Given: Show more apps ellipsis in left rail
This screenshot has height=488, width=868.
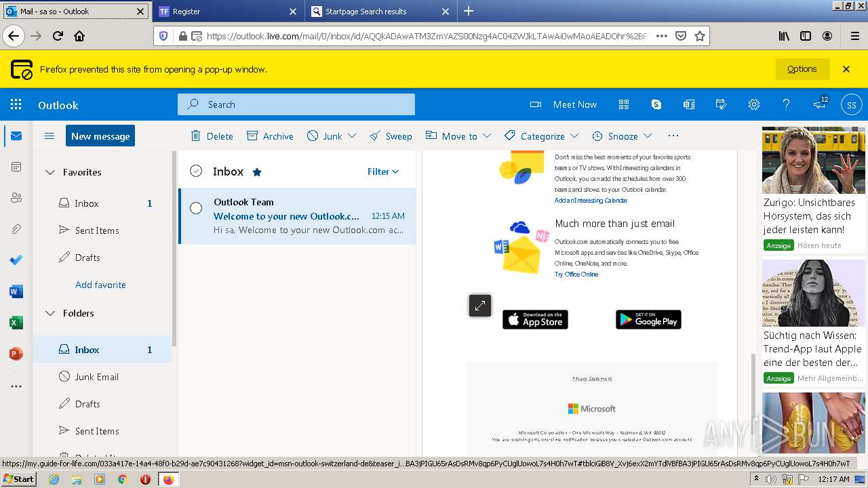Looking at the screenshot, I should click(x=16, y=386).
